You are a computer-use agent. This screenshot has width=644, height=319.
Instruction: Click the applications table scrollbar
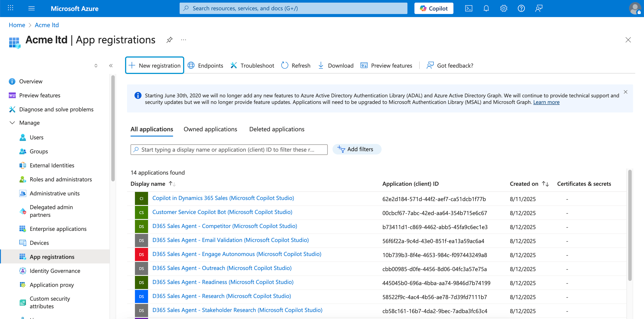(630, 225)
